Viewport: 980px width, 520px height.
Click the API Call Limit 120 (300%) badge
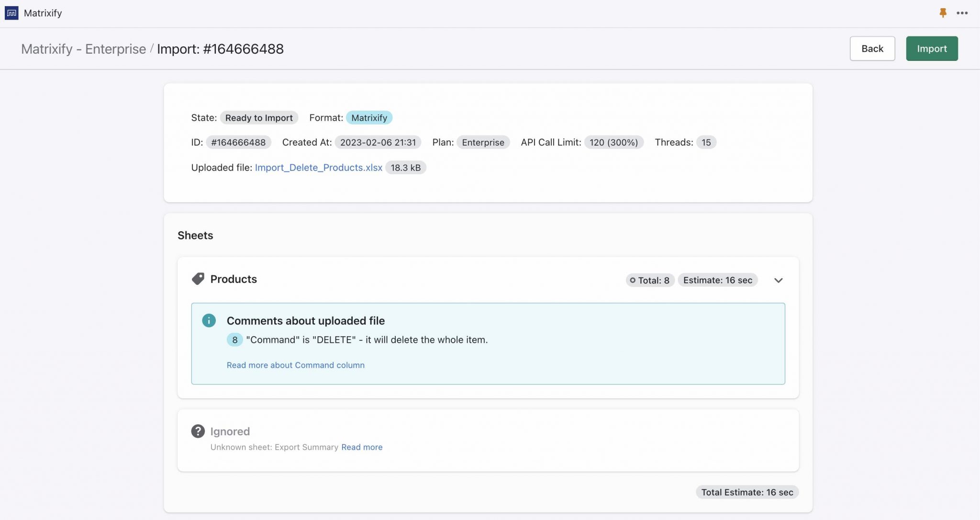point(613,142)
